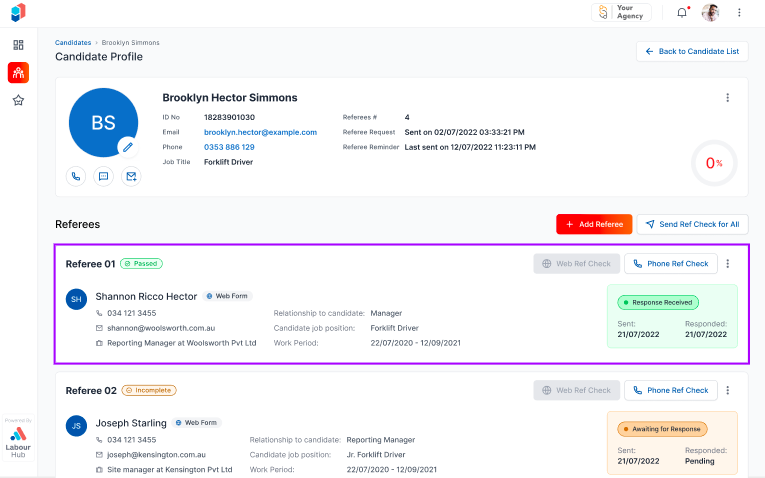Open Referee 01 three-dot options menu
765x478 pixels.
point(728,264)
